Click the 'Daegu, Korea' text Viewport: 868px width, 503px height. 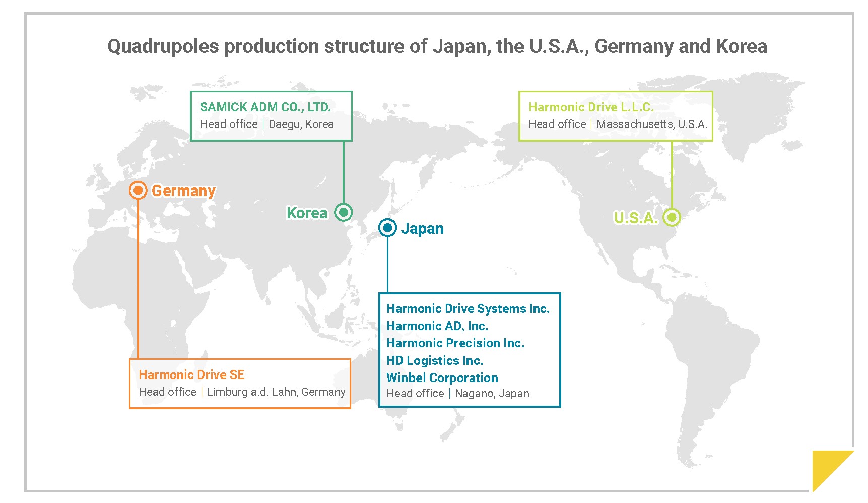(301, 124)
